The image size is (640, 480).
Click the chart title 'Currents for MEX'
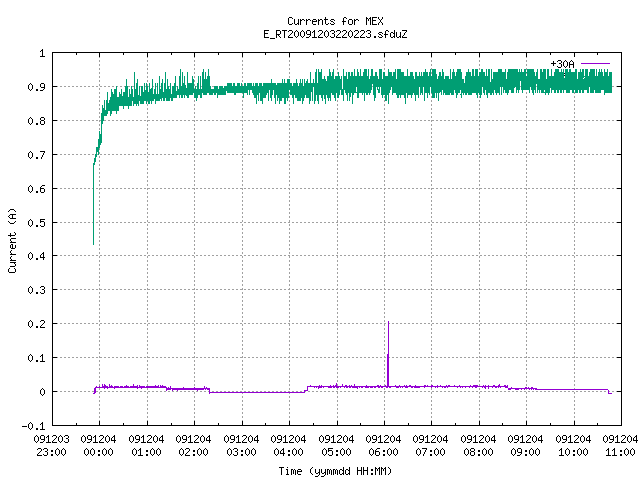click(335, 21)
